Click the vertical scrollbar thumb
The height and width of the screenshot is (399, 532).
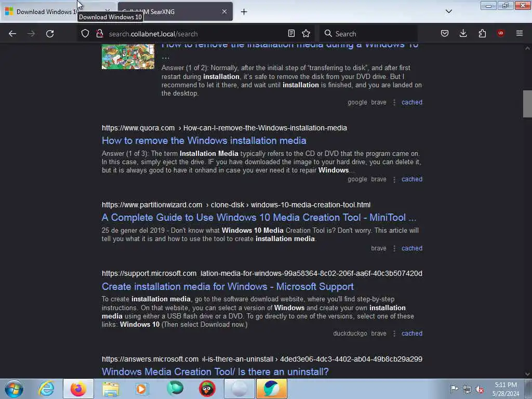pyautogui.click(x=527, y=104)
